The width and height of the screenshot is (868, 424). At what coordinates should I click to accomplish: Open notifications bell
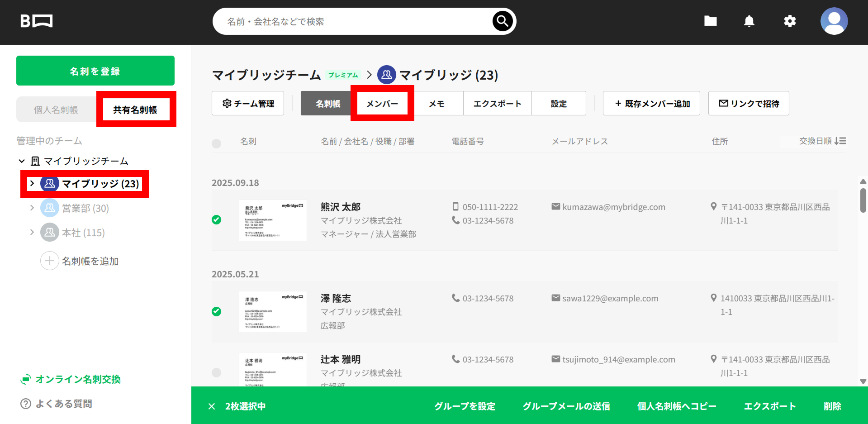[749, 21]
